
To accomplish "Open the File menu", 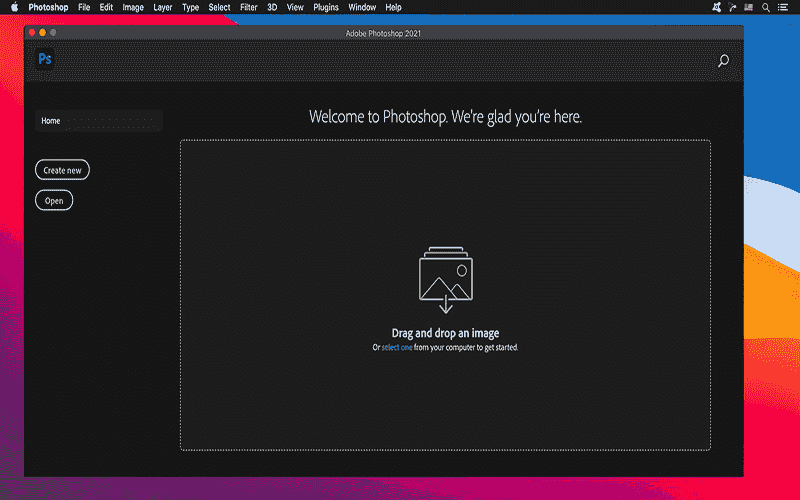I will click(x=84, y=7).
